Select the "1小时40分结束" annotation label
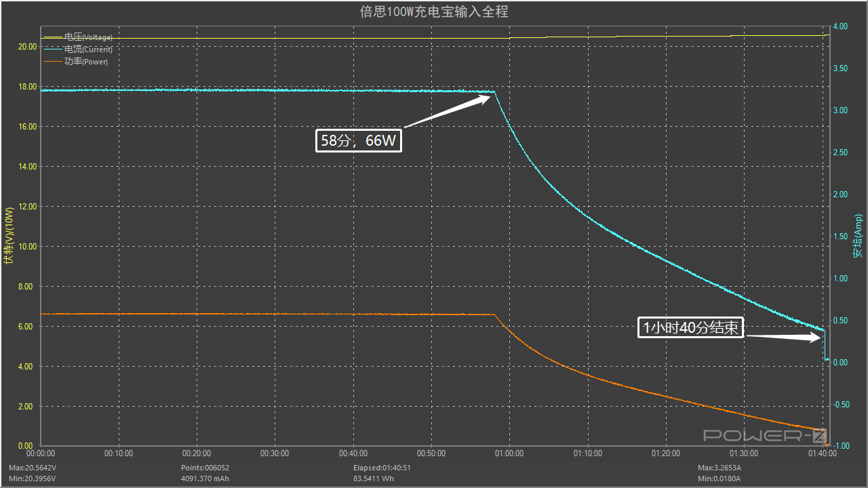This screenshot has width=868, height=488. tap(691, 329)
